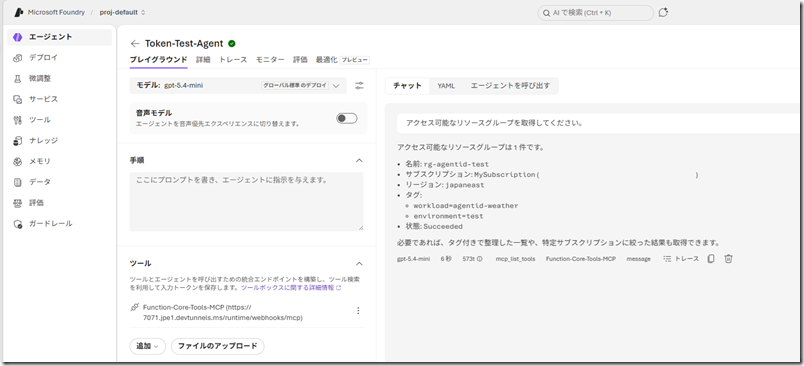Screen dimensions: 804x366
Task: Open ツールボックスに関する詳細情報 link
Action: pyautogui.click(x=291, y=288)
